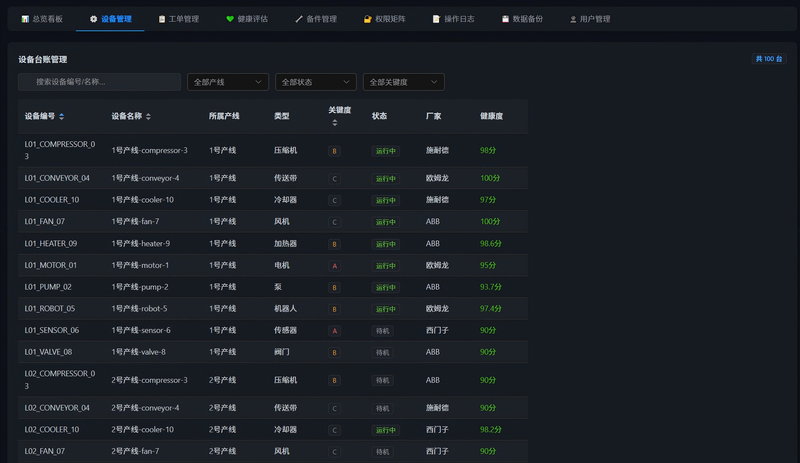This screenshot has width=800, height=463.
Task: Select device L01_VALVE_08 cell
Action: pos(48,352)
